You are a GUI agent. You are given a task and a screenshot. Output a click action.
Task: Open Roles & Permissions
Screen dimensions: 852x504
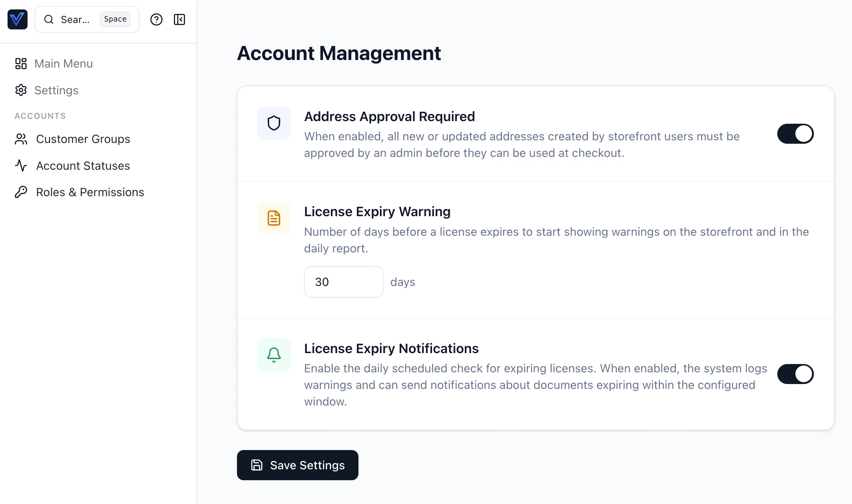coord(90,192)
